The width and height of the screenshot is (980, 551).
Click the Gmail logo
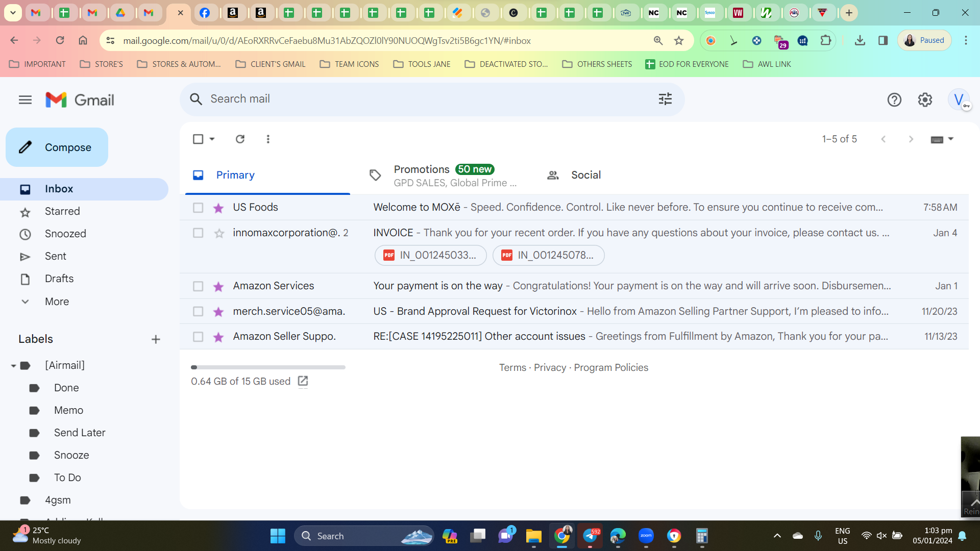click(x=80, y=100)
